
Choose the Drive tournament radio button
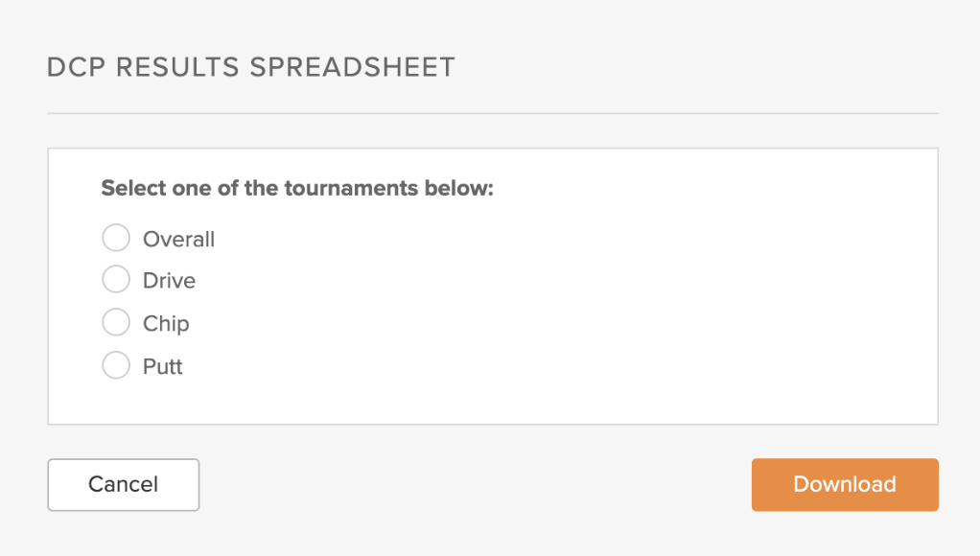(x=116, y=279)
